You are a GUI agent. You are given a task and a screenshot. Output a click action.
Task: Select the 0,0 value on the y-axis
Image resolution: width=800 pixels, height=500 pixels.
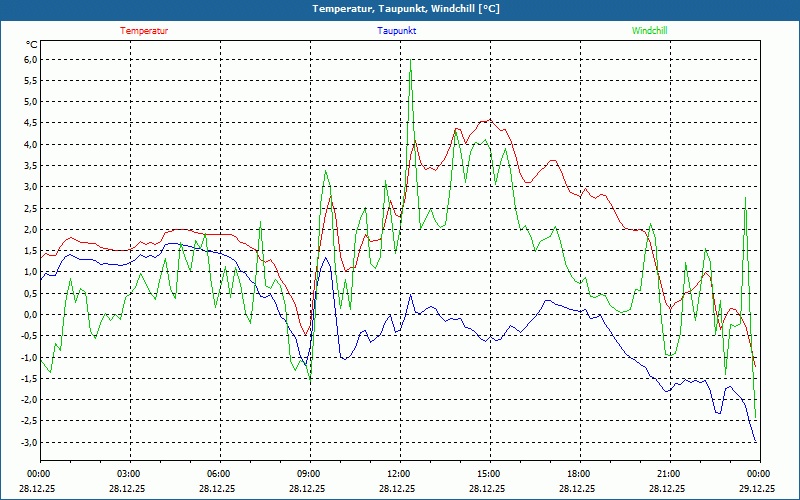tap(30, 315)
